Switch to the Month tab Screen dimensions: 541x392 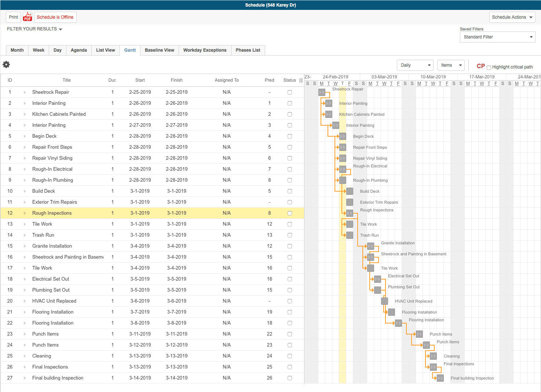(x=17, y=50)
